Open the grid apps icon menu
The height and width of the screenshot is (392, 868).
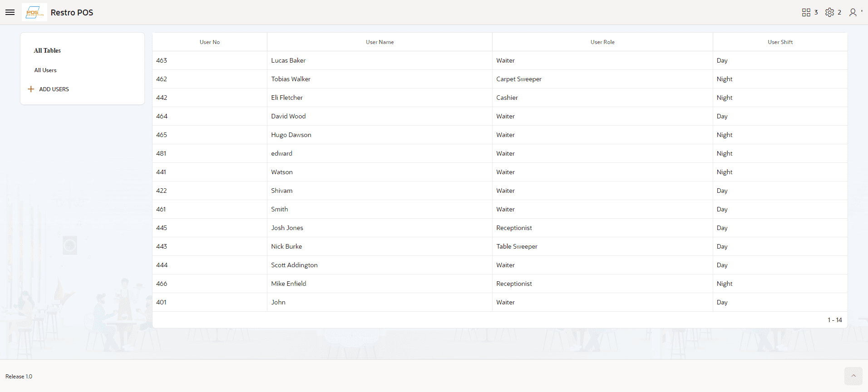coord(806,12)
